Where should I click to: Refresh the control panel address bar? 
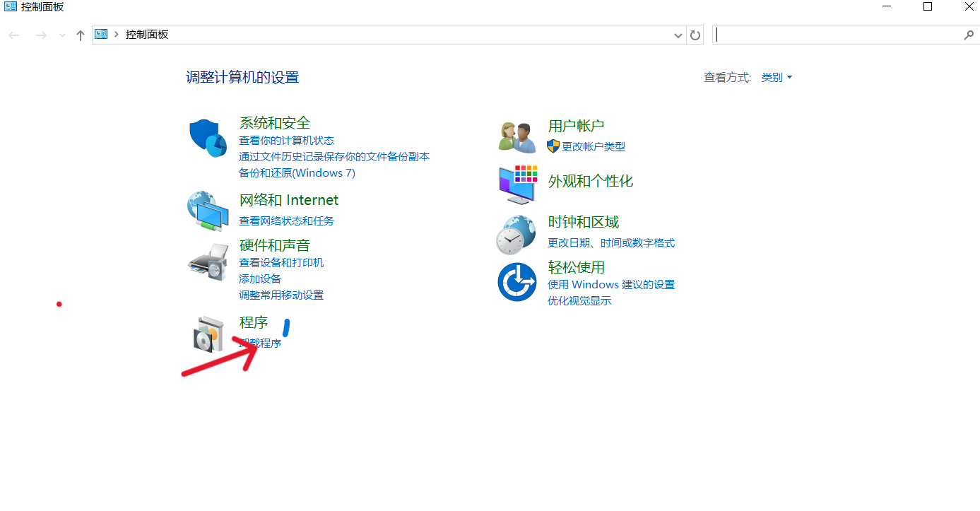pyautogui.click(x=695, y=35)
